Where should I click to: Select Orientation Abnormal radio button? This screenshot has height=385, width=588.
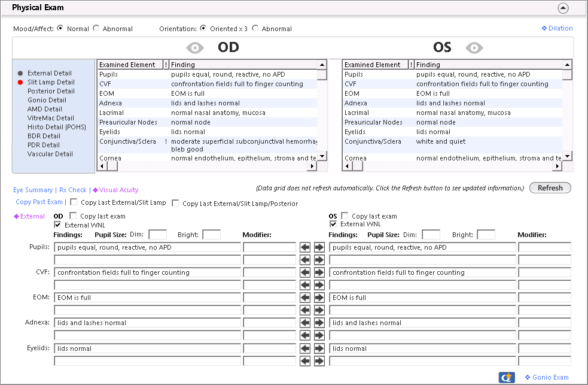pyautogui.click(x=255, y=28)
